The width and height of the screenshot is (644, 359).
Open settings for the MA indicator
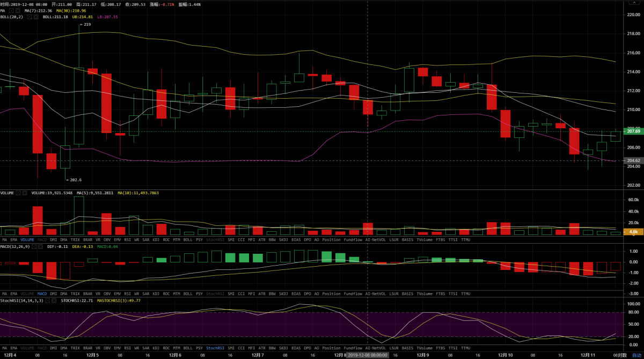[x=11, y=11]
